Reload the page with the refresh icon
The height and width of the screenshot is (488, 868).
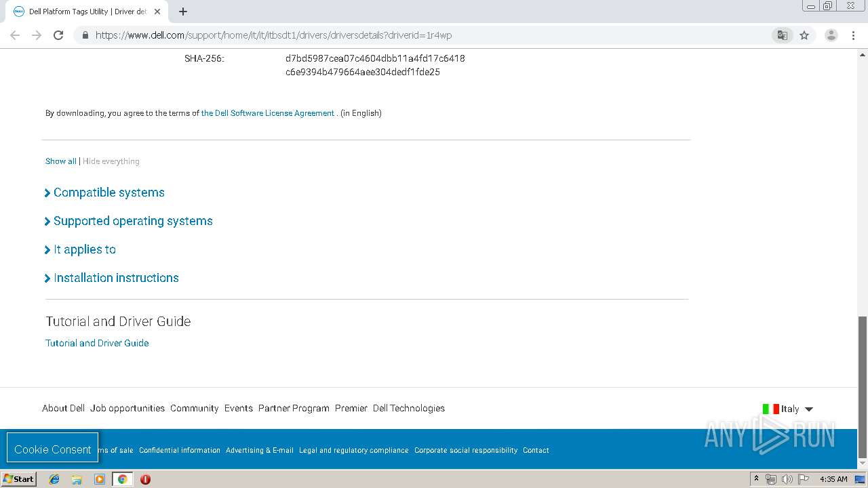click(58, 35)
